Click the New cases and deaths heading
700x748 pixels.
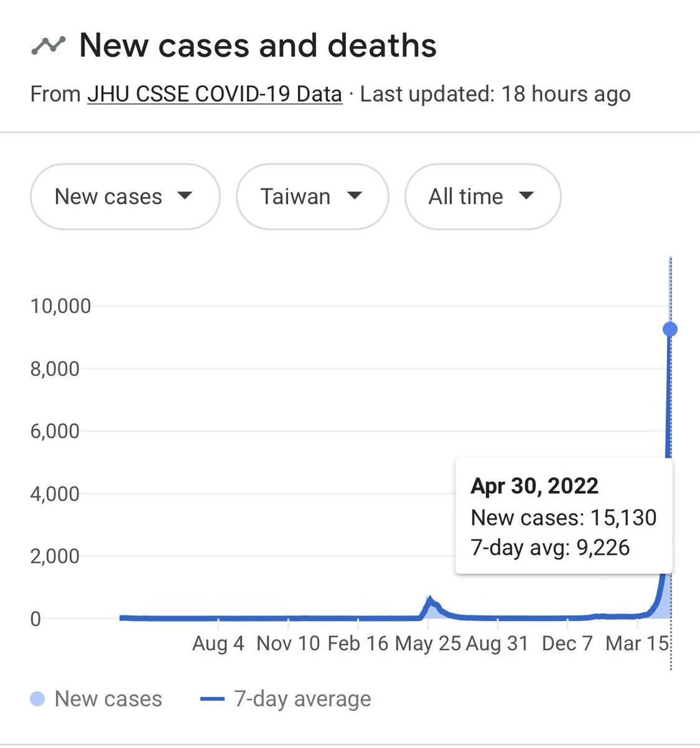click(x=257, y=46)
